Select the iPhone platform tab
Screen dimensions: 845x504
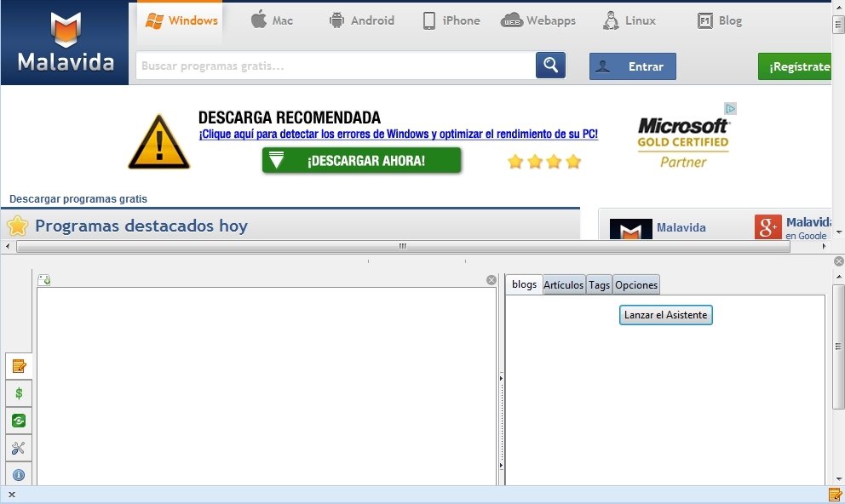coord(451,20)
